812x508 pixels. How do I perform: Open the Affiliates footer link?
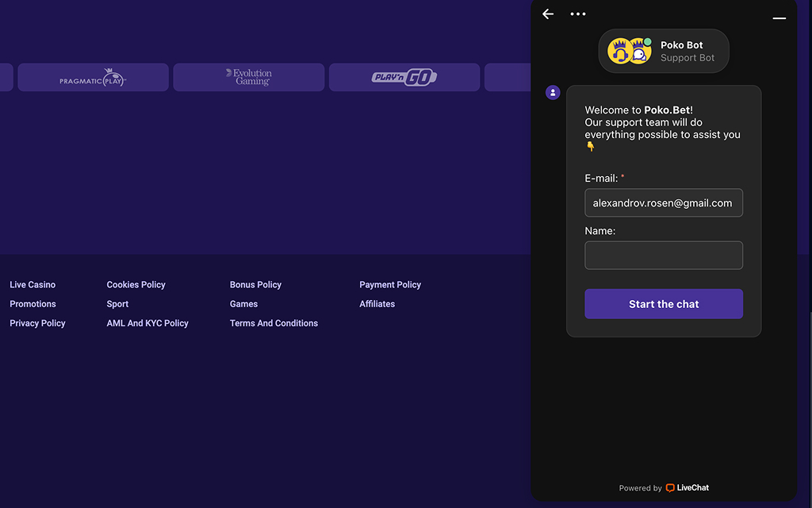click(377, 304)
